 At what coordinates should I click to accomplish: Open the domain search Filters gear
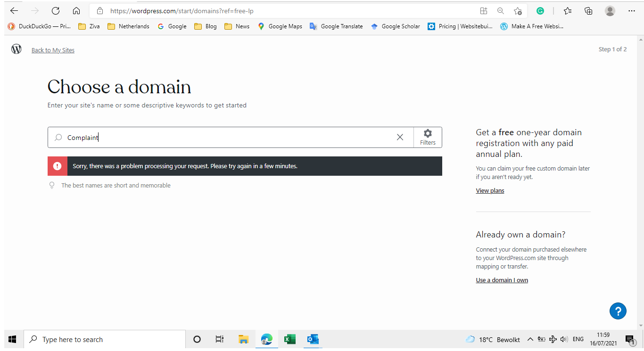(428, 137)
